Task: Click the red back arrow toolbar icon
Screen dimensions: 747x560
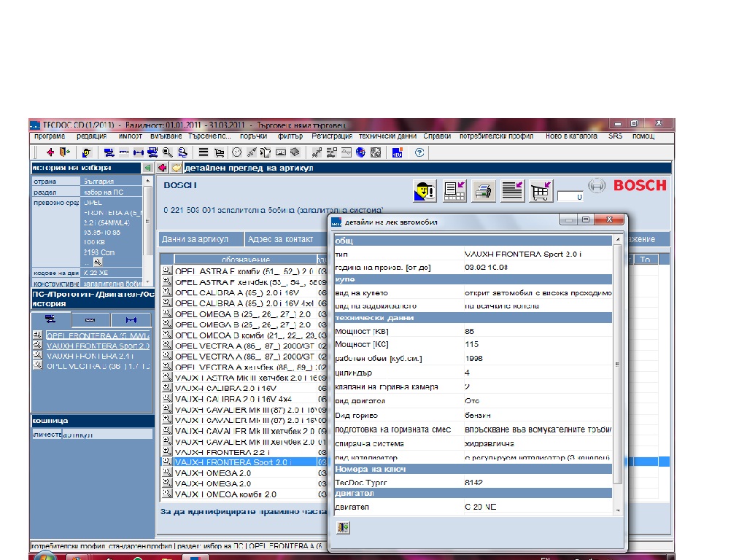Action: pyautogui.click(x=50, y=152)
